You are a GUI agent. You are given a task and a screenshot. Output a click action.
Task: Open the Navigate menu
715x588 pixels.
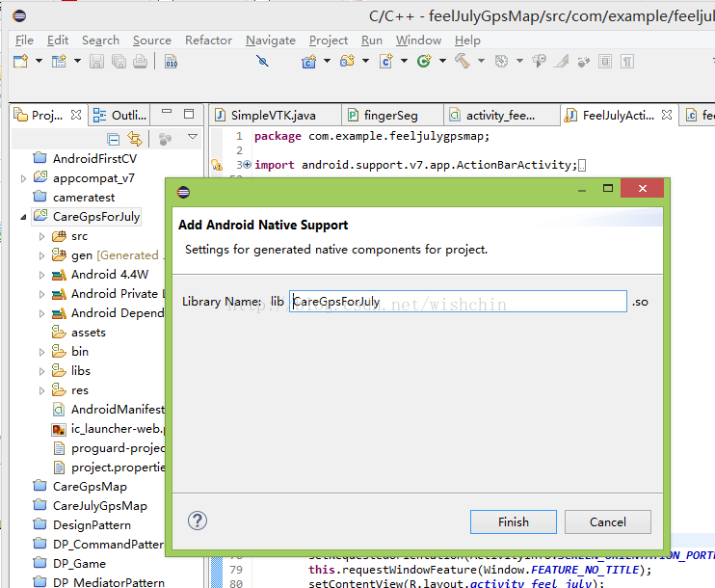(x=271, y=40)
